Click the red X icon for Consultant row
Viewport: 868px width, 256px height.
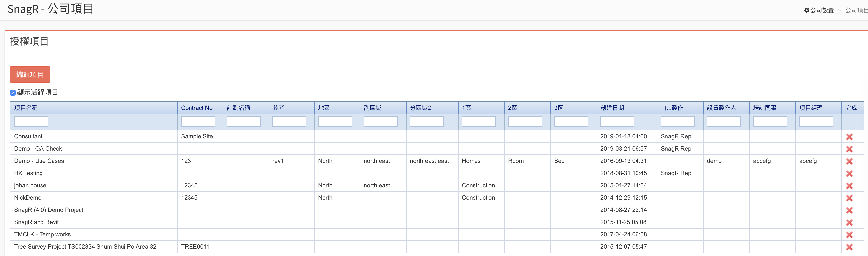[x=849, y=137]
